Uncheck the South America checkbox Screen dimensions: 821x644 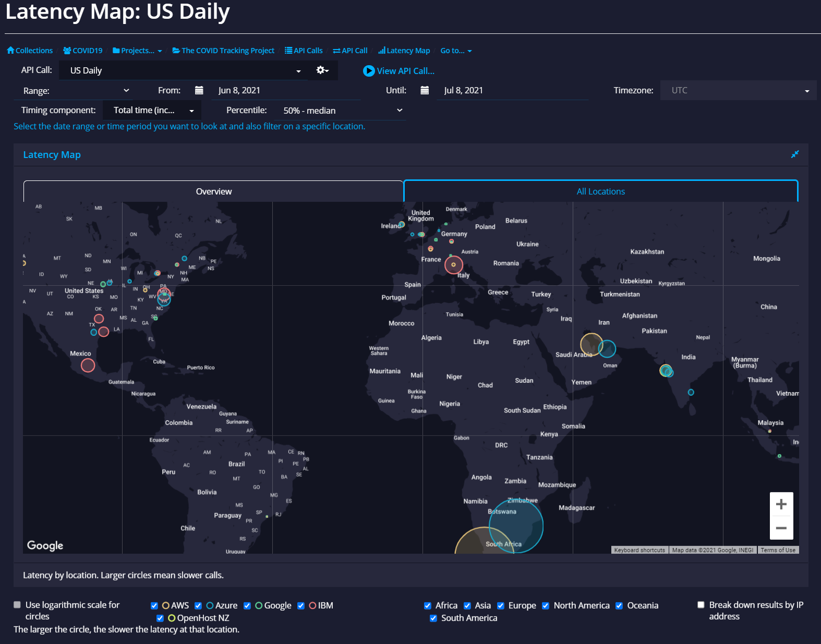click(x=433, y=618)
